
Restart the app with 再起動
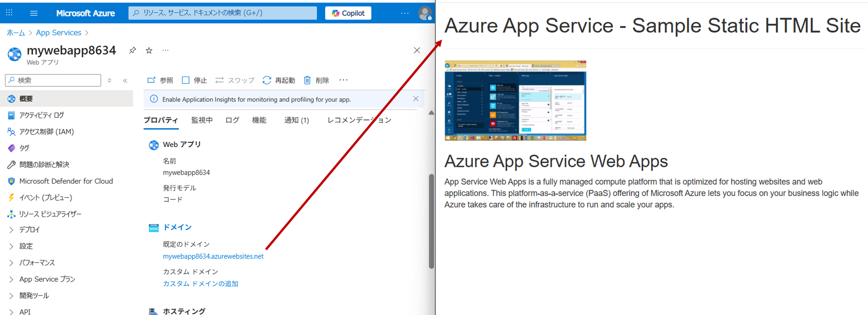click(279, 80)
